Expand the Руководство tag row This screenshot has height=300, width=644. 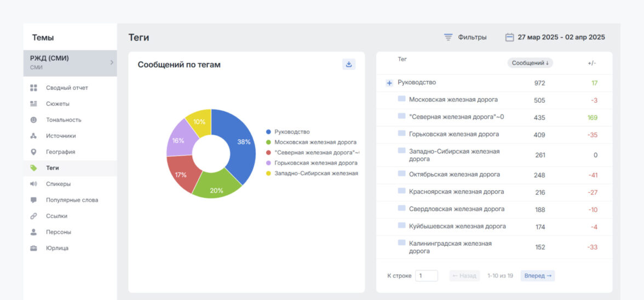pos(389,83)
